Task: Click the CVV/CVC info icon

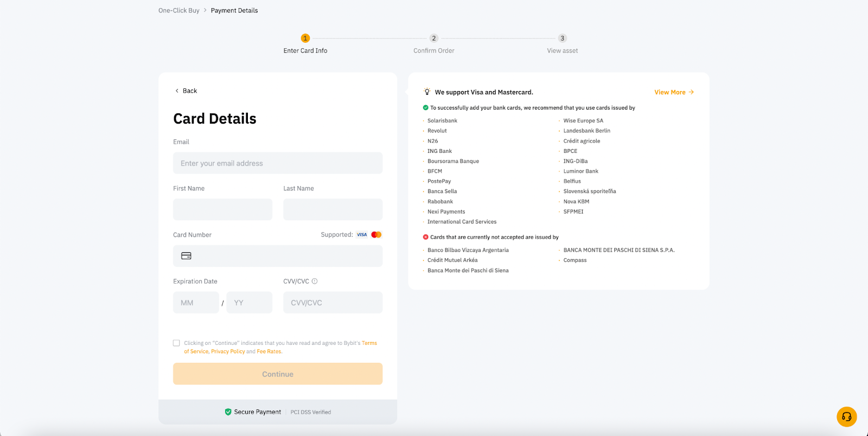Action: coord(315,281)
